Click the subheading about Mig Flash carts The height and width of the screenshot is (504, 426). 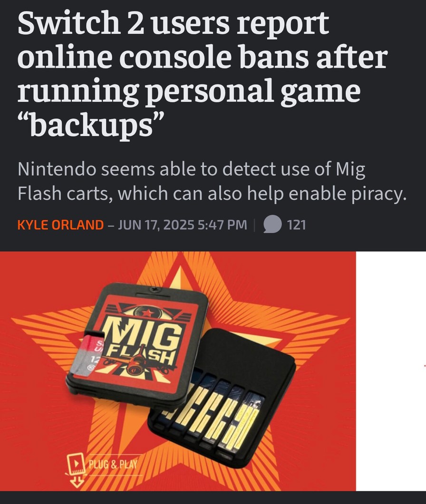click(x=213, y=181)
